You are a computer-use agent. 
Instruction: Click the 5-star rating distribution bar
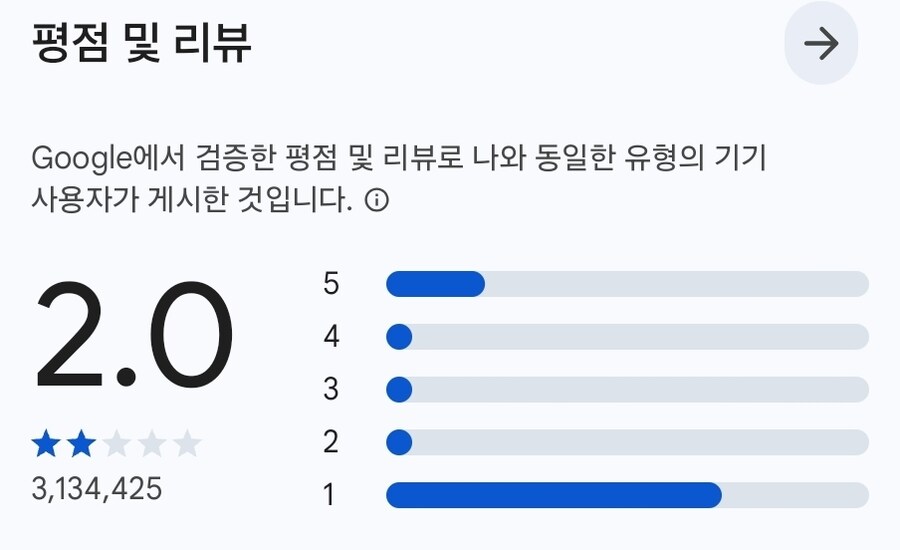point(627,284)
